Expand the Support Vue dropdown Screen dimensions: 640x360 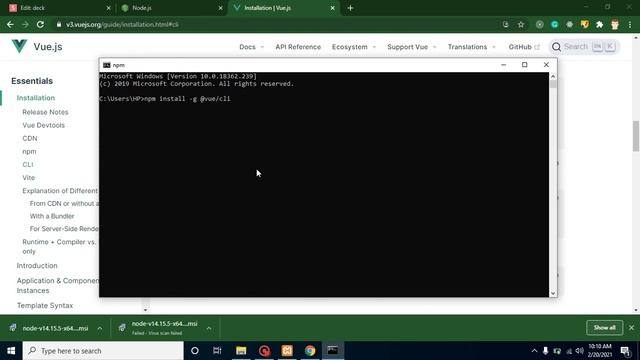[412, 47]
